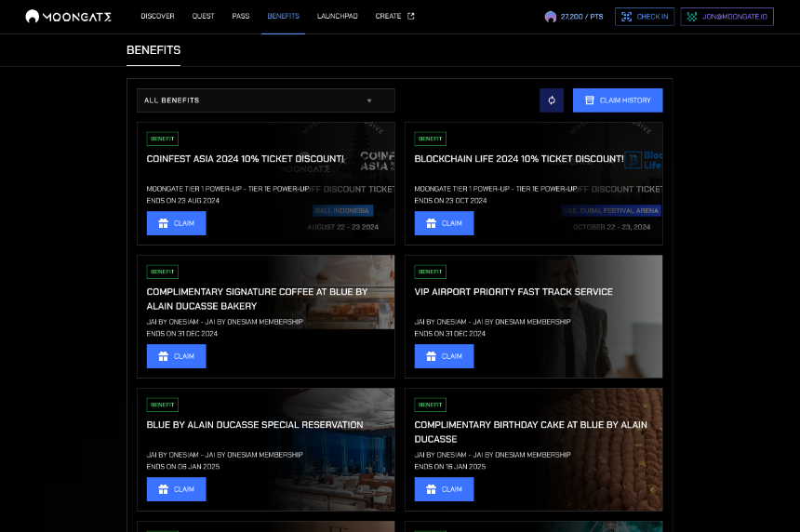Screen dimensions: 800x532
Task: Click the Check In button
Action: (x=645, y=17)
